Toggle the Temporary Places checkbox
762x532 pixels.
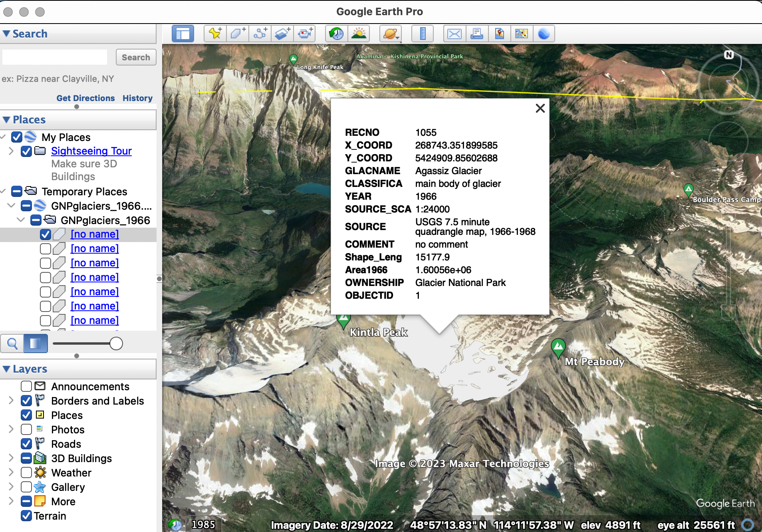pyautogui.click(x=17, y=191)
